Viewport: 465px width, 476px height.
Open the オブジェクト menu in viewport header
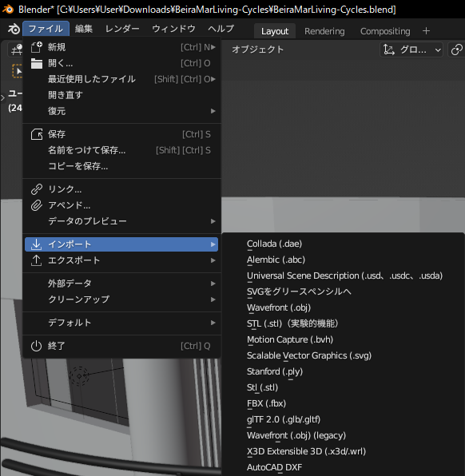coord(257,50)
